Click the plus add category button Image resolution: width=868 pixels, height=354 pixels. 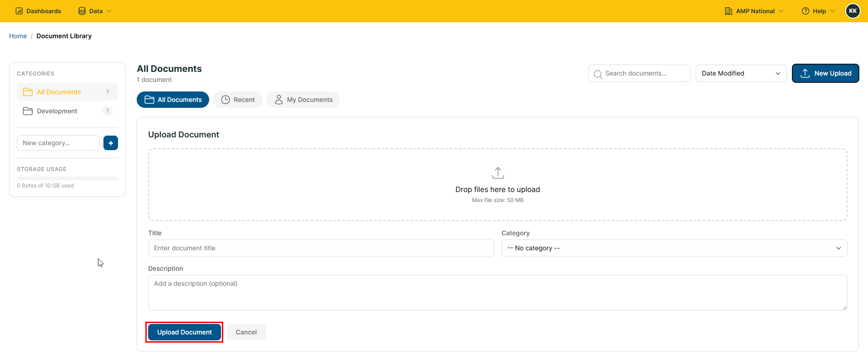point(111,143)
